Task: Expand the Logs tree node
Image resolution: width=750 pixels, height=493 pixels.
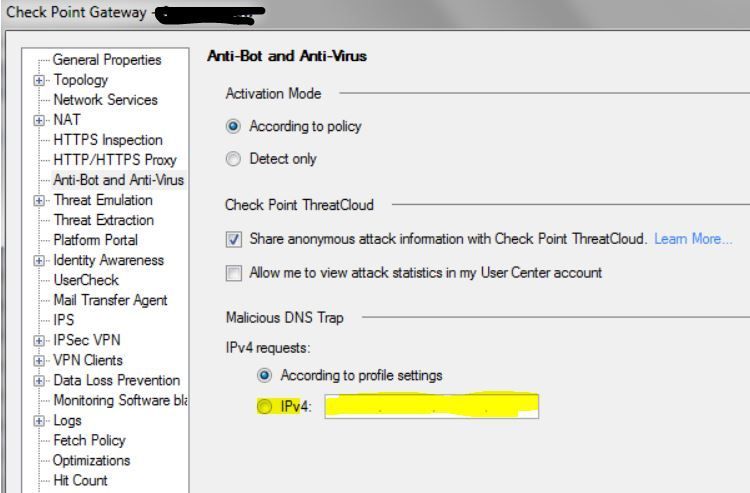Action: [40, 420]
